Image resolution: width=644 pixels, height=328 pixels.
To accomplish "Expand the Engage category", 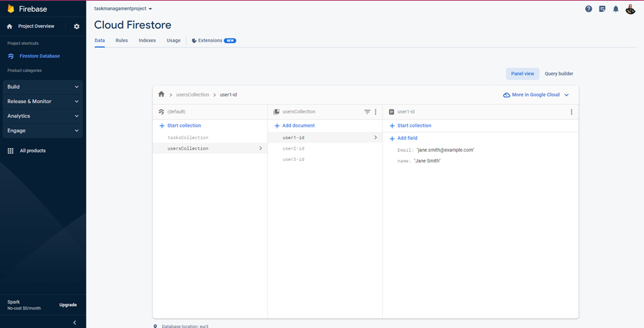I will click(43, 131).
